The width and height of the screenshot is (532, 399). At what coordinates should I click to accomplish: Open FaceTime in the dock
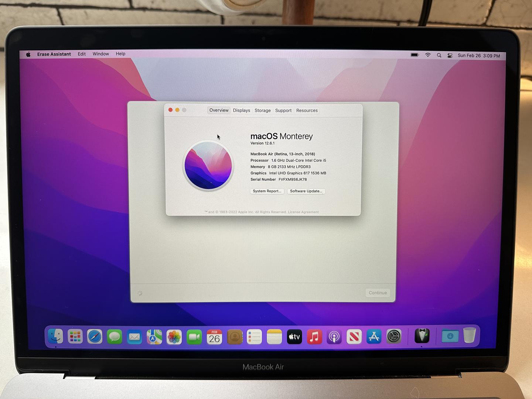[x=194, y=337]
